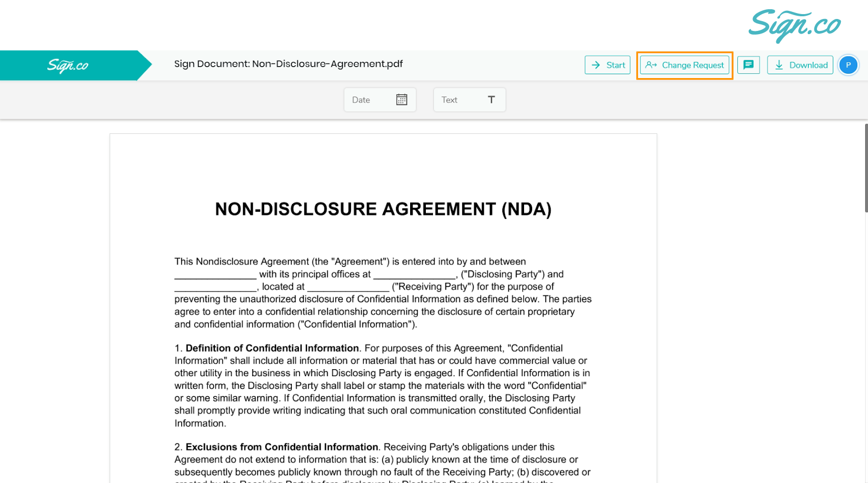
Task: Click the blank before '("Receiving Party")'
Action: pos(348,287)
